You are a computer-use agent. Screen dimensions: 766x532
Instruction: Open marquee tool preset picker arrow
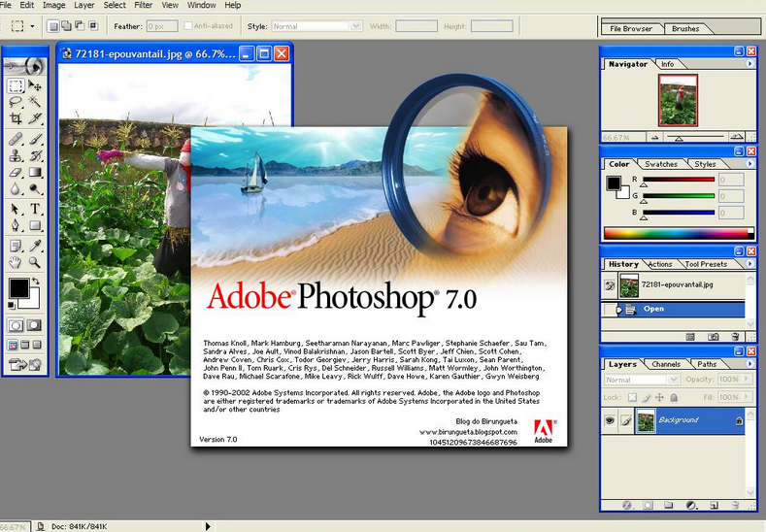click(32, 26)
